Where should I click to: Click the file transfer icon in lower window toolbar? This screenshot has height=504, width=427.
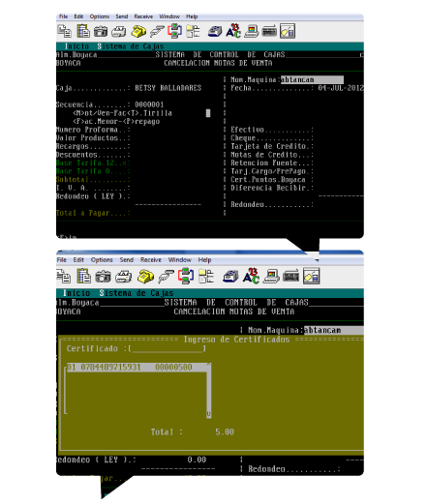(186, 277)
